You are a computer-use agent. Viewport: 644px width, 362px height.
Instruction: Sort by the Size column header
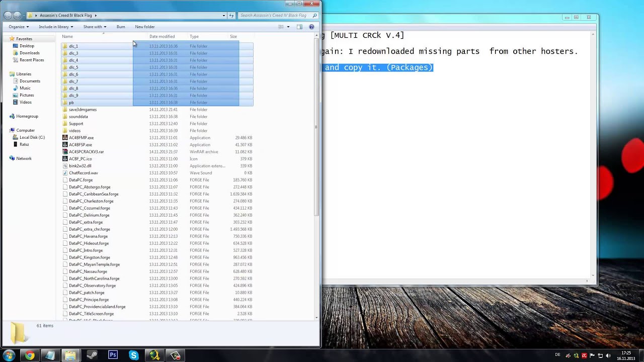click(233, 36)
